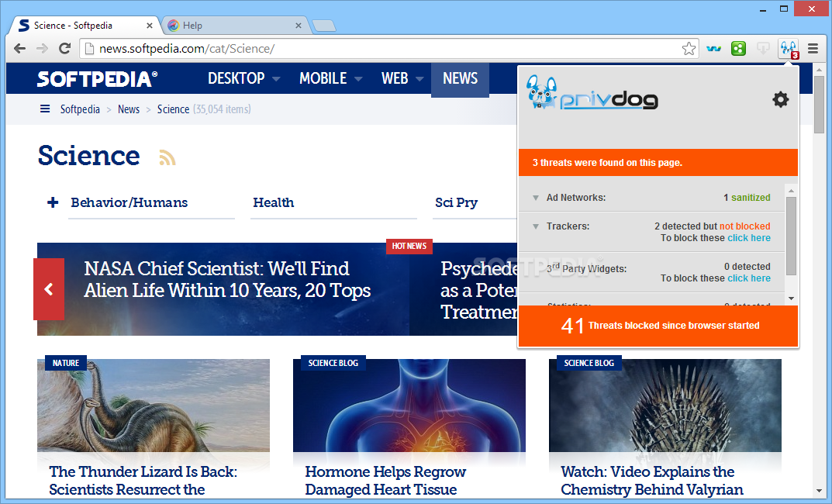Open PrivDog settings gear
The height and width of the screenshot is (504, 832).
(780, 99)
